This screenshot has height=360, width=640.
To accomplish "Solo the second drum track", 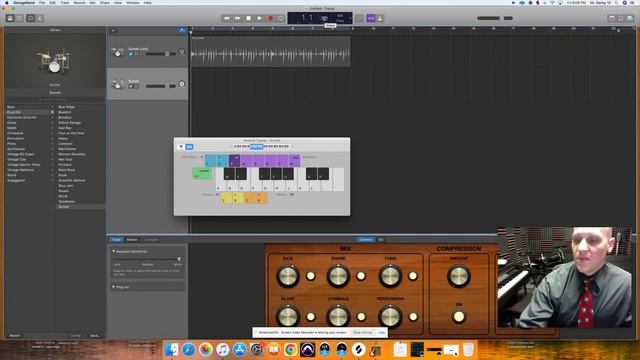I will [x=136, y=86].
